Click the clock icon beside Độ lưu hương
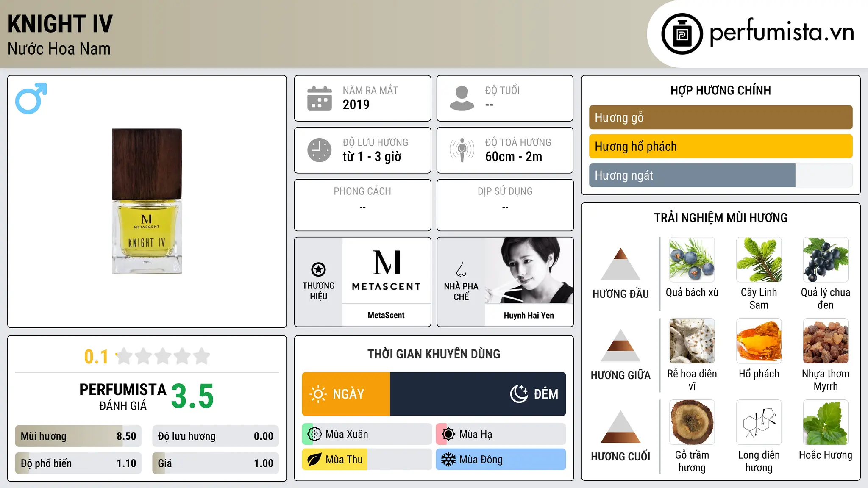 [x=320, y=150]
